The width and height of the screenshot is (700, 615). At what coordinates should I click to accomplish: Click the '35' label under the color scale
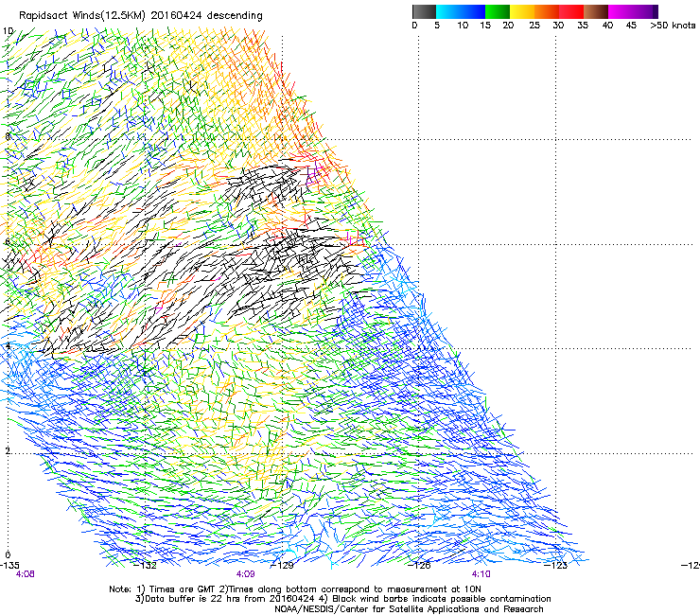click(x=583, y=26)
